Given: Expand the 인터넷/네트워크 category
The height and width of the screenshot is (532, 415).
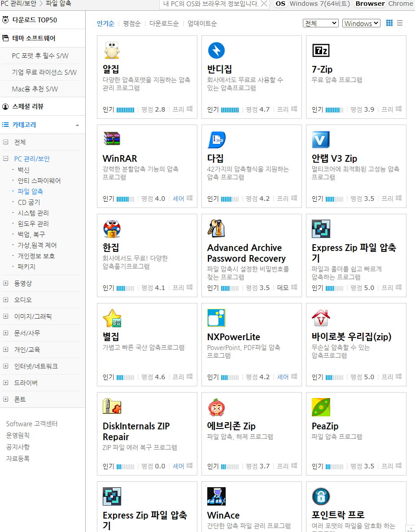Looking at the screenshot, I should click(5, 366).
